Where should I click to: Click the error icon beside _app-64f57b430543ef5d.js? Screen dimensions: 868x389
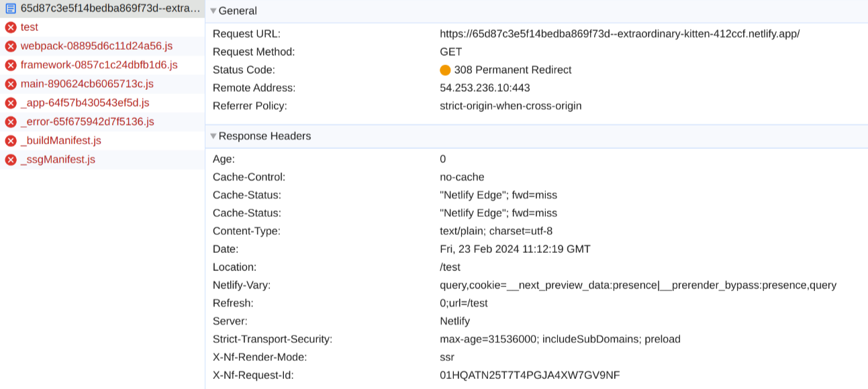[x=11, y=103]
